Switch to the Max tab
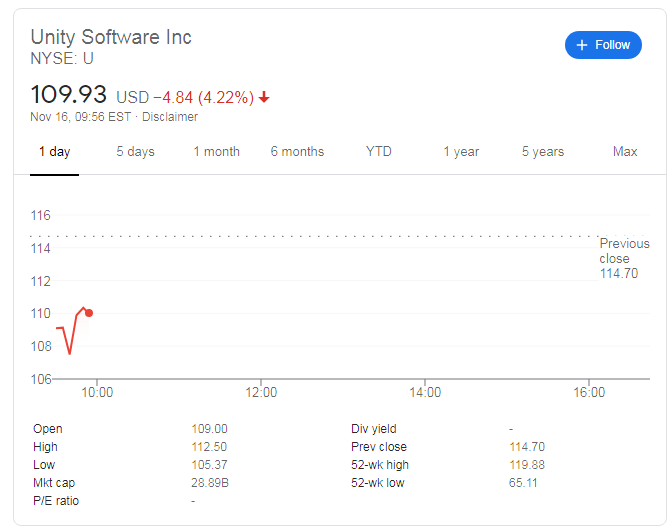 point(625,152)
